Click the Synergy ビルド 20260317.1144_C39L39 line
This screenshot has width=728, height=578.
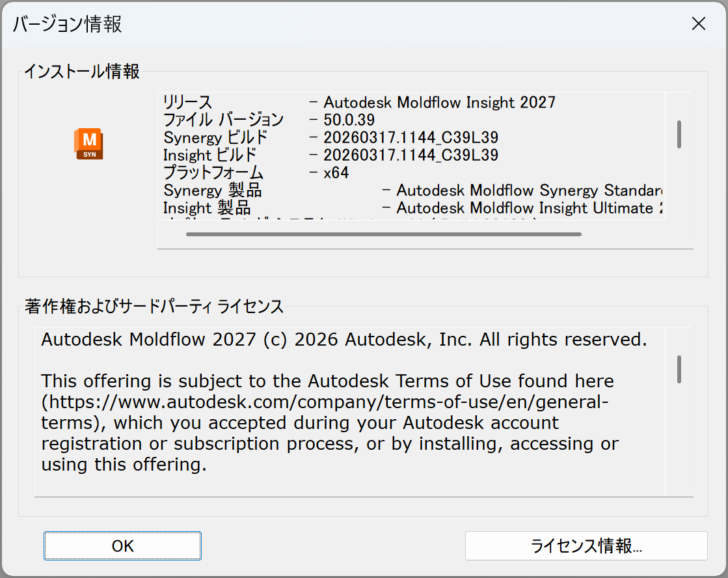tap(330, 137)
